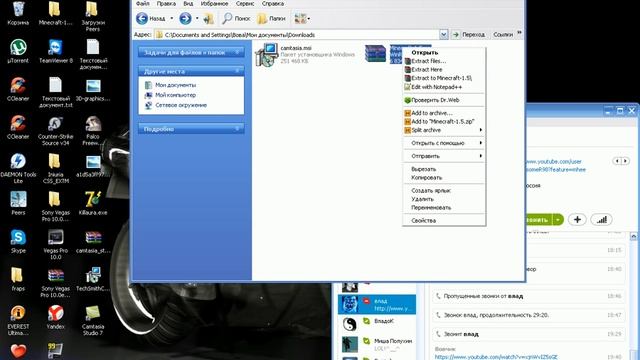640x360 pixels.
Task: Open Поиск search in Explorer toolbar
Action: coord(236,18)
